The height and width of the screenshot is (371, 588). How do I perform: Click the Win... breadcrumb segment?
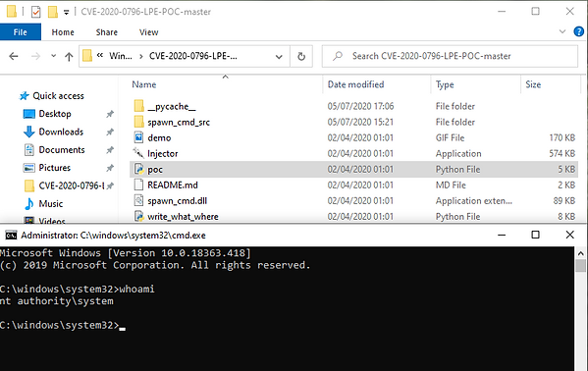[121, 56]
